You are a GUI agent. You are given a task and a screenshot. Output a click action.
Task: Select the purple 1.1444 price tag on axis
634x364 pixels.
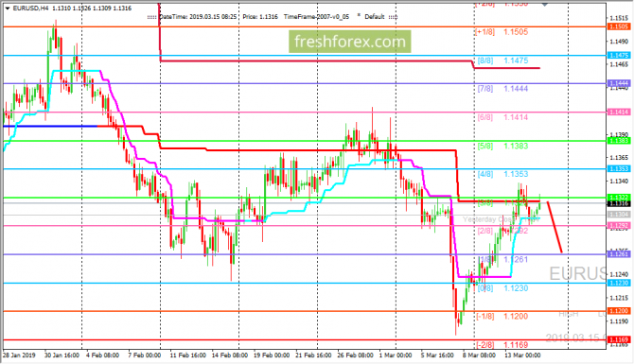pos(619,83)
